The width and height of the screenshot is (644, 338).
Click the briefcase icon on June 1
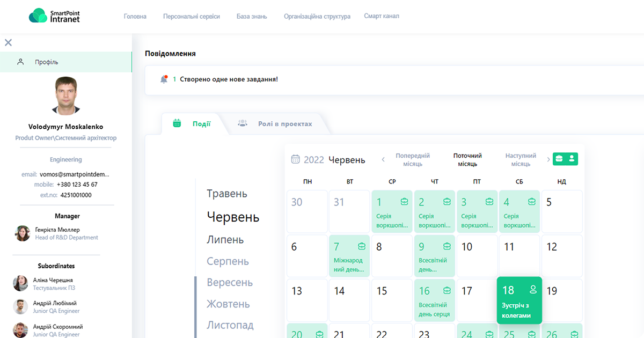404,202
